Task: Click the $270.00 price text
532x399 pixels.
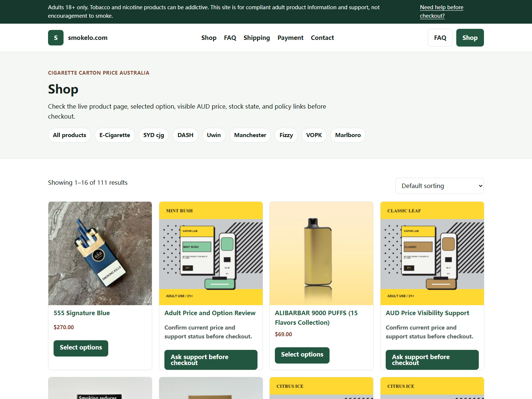Action: tap(64, 327)
